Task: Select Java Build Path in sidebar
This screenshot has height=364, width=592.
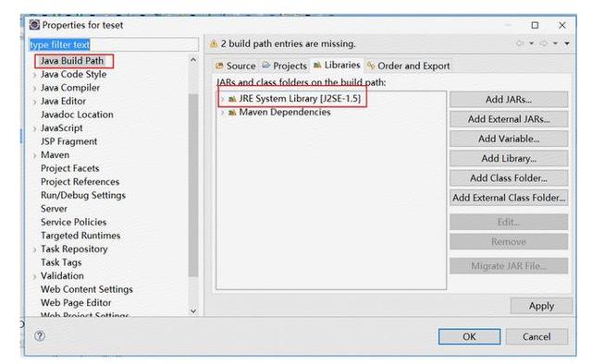Action: tap(72, 61)
